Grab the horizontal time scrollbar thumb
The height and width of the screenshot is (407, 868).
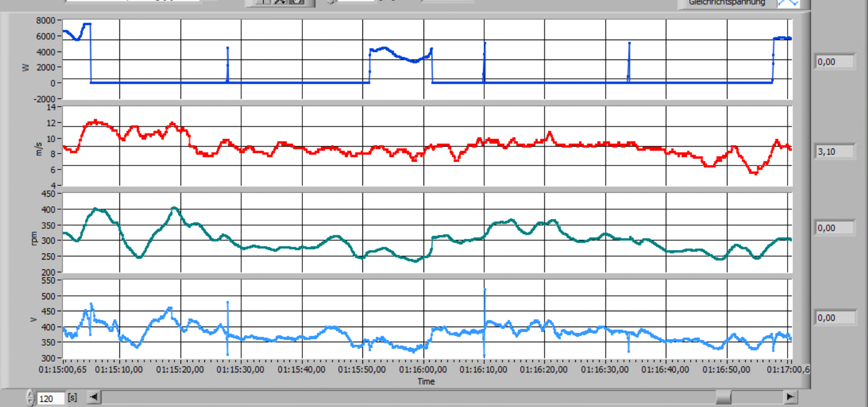point(723,397)
